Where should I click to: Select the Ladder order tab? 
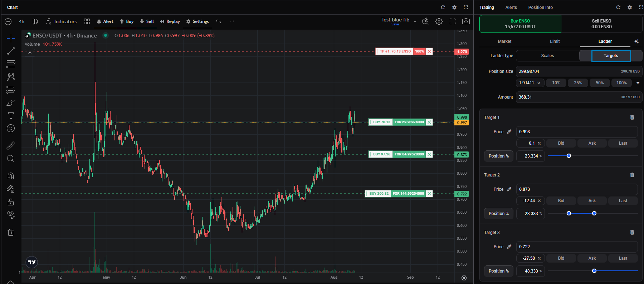[x=605, y=41]
